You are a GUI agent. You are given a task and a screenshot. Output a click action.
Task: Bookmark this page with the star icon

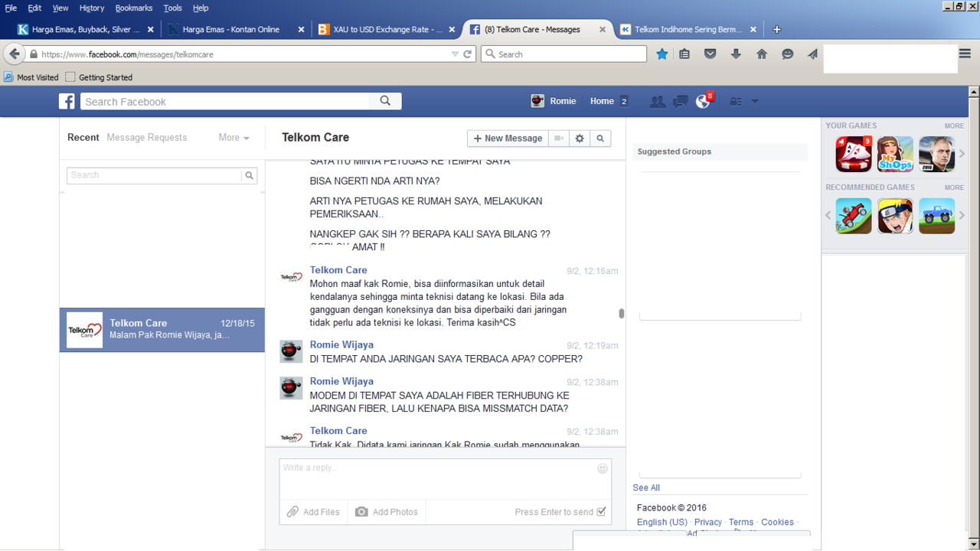click(662, 54)
